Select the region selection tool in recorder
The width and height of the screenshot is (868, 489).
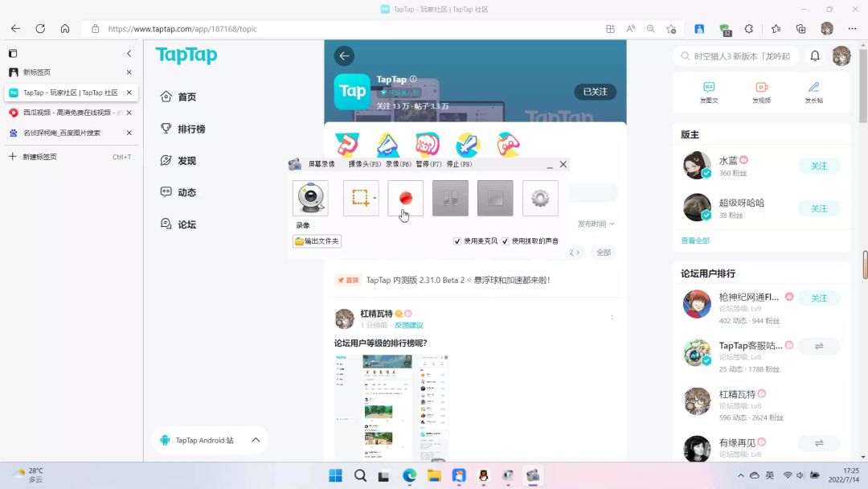359,198
